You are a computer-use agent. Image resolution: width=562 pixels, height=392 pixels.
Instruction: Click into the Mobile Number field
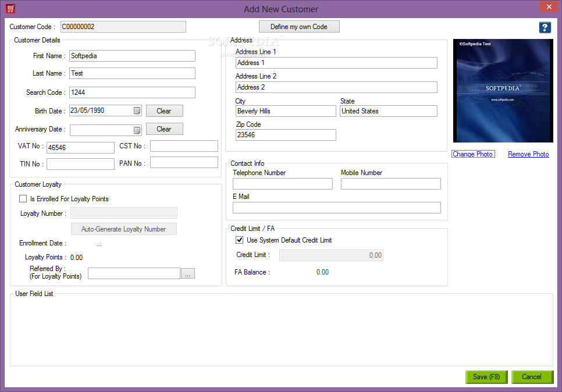[x=391, y=184]
